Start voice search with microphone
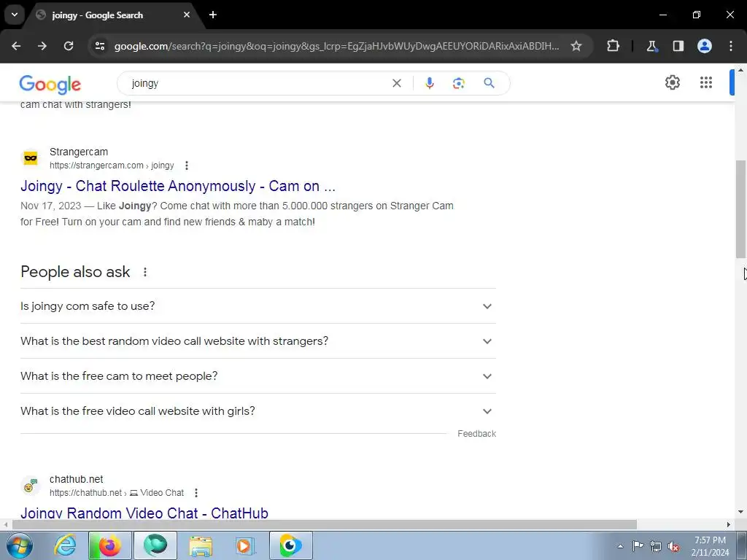Viewport: 747px width, 560px height. 429,83
